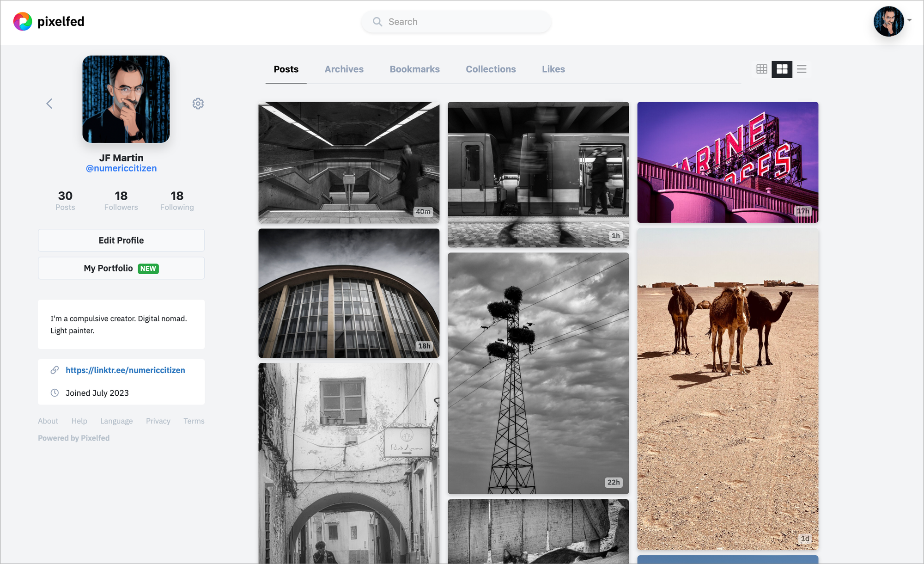The height and width of the screenshot is (564, 924).
Task: Visit the linktr.ee/numericcitizen link
Action: pyautogui.click(x=125, y=370)
